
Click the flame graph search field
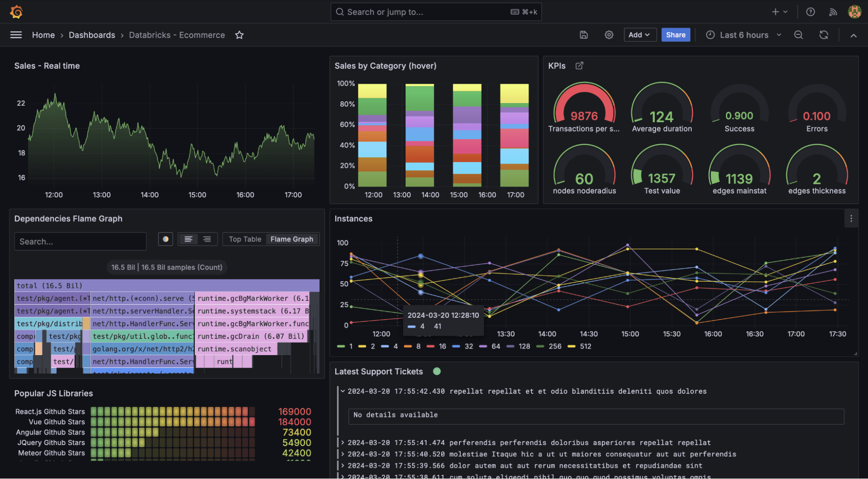click(80, 241)
